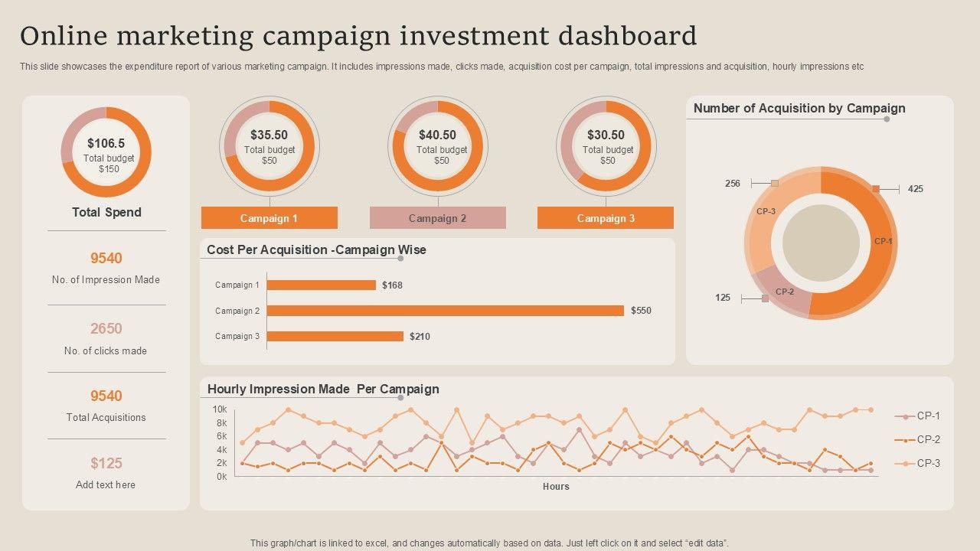980x551 pixels.
Task: Select the Campaign 3 budget donut
Action: coord(606,146)
